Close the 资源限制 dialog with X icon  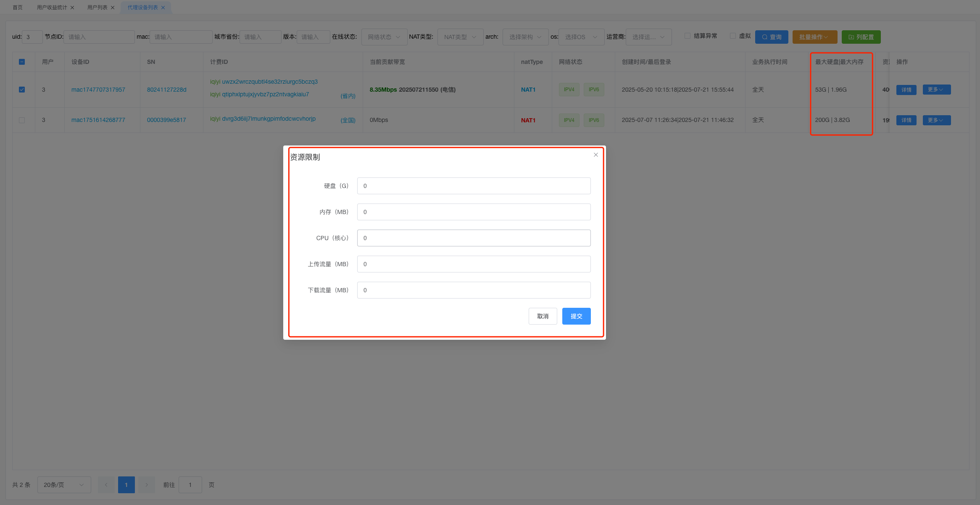pos(595,155)
